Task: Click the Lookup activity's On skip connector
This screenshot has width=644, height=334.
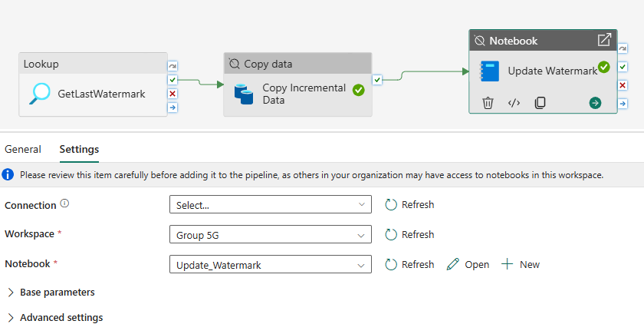Action: (x=172, y=66)
